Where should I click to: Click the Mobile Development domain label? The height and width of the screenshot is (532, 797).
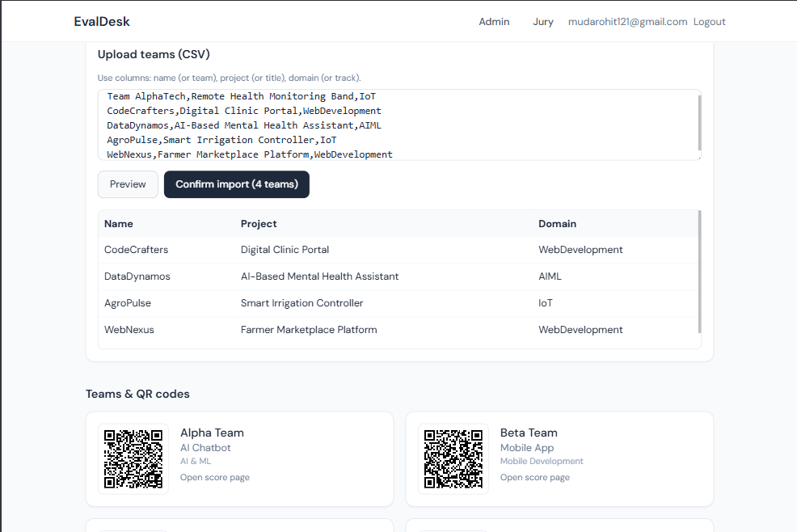point(542,462)
